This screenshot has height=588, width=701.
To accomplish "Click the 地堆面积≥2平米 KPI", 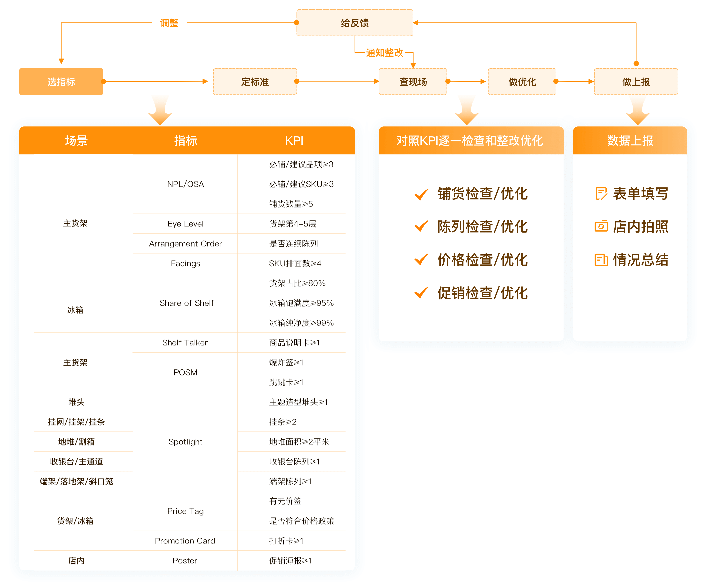I will coord(299,442).
